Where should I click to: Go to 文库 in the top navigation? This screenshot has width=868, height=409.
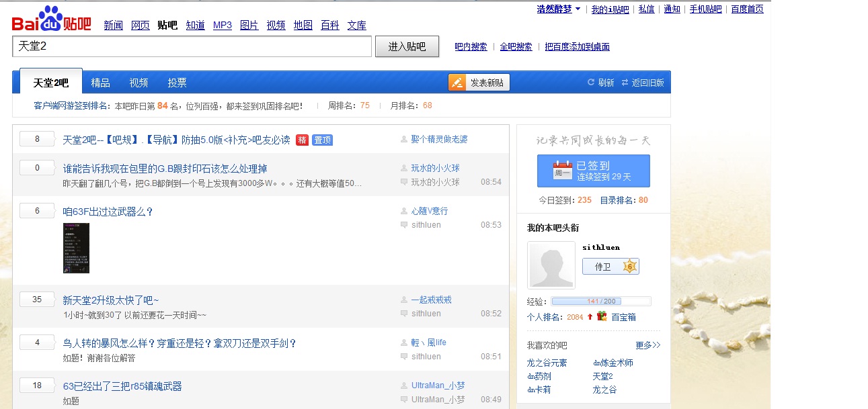tap(356, 25)
